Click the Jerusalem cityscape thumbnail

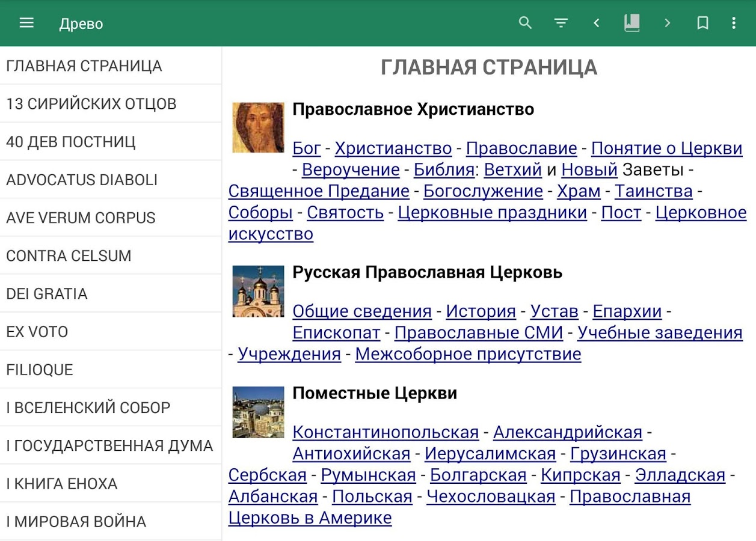pos(258,412)
